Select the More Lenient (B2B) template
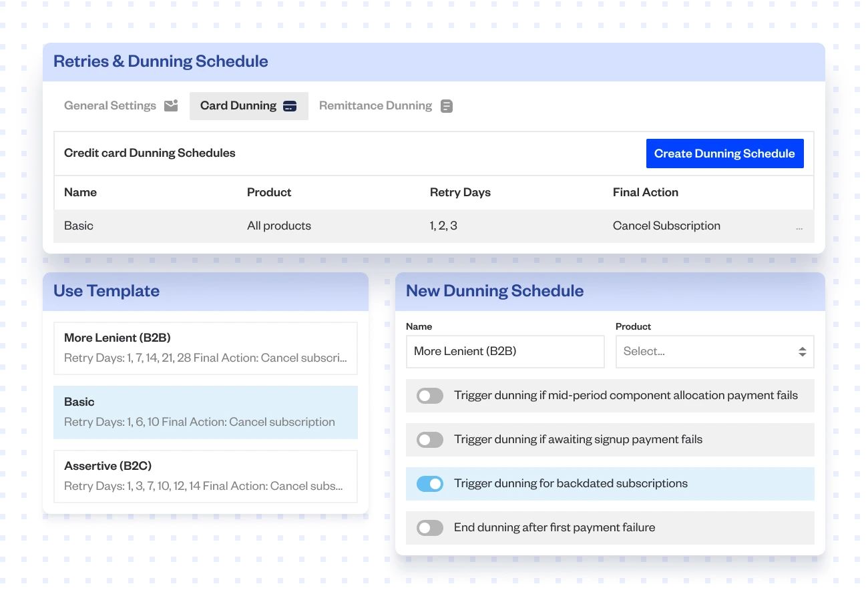The height and width of the screenshot is (598, 868). 205,348
